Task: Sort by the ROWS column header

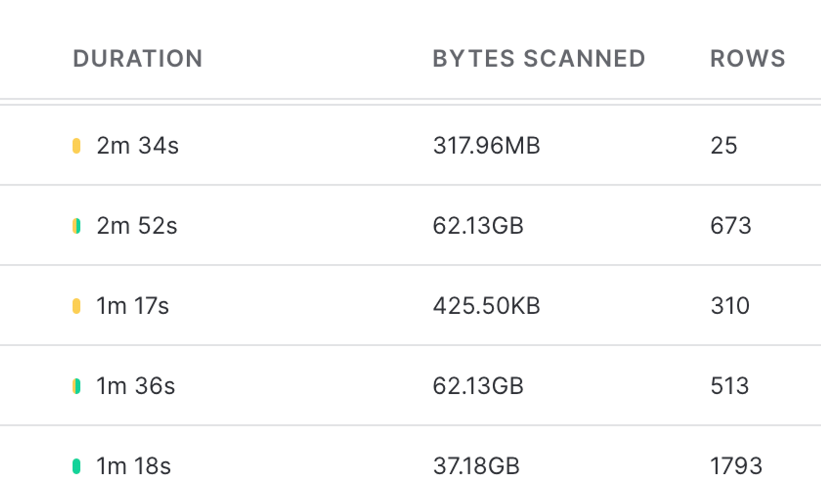Action: [748, 59]
